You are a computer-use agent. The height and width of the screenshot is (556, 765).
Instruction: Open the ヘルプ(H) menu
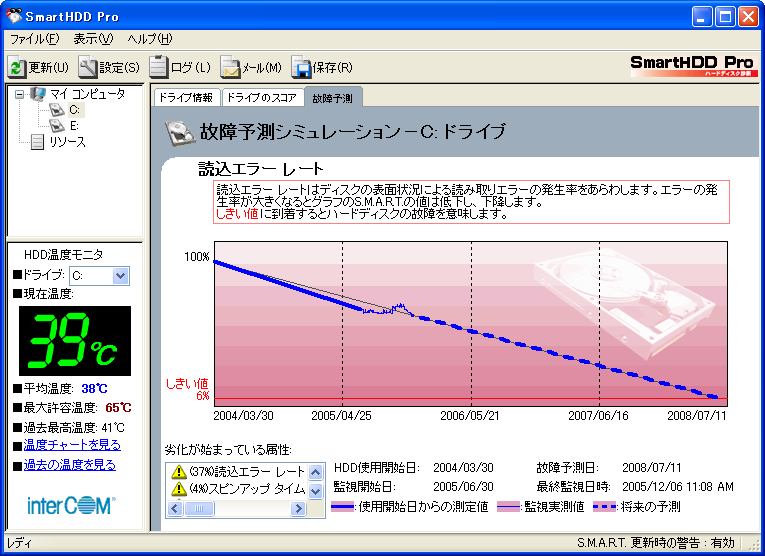coord(150,39)
